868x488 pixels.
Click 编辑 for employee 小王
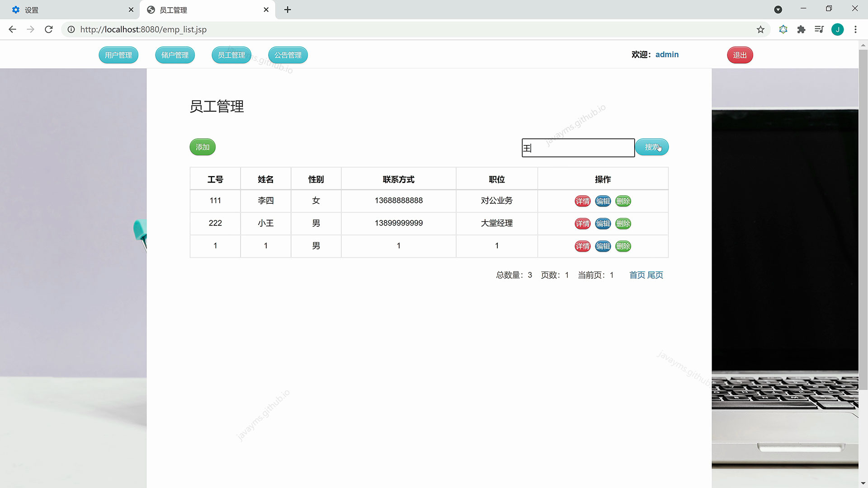pyautogui.click(x=603, y=224)
